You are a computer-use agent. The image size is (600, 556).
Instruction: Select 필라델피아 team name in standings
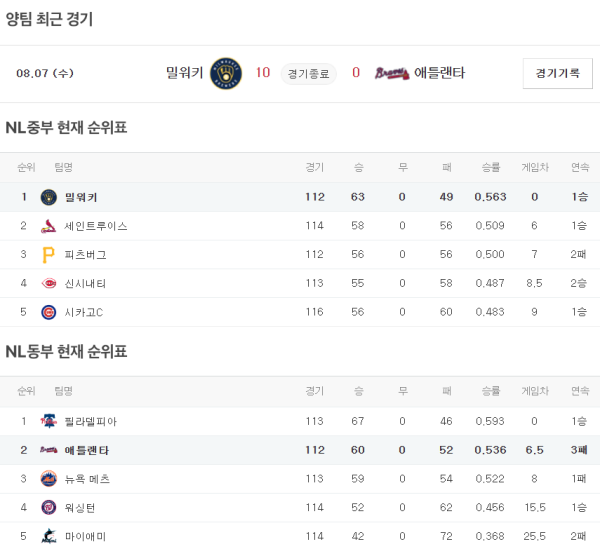(90, 422)
